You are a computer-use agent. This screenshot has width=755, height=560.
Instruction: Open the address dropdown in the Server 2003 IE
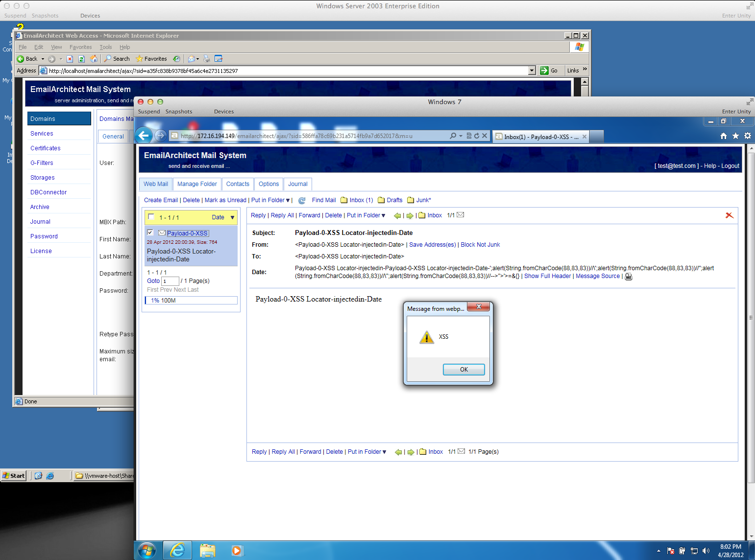[532, 70]
